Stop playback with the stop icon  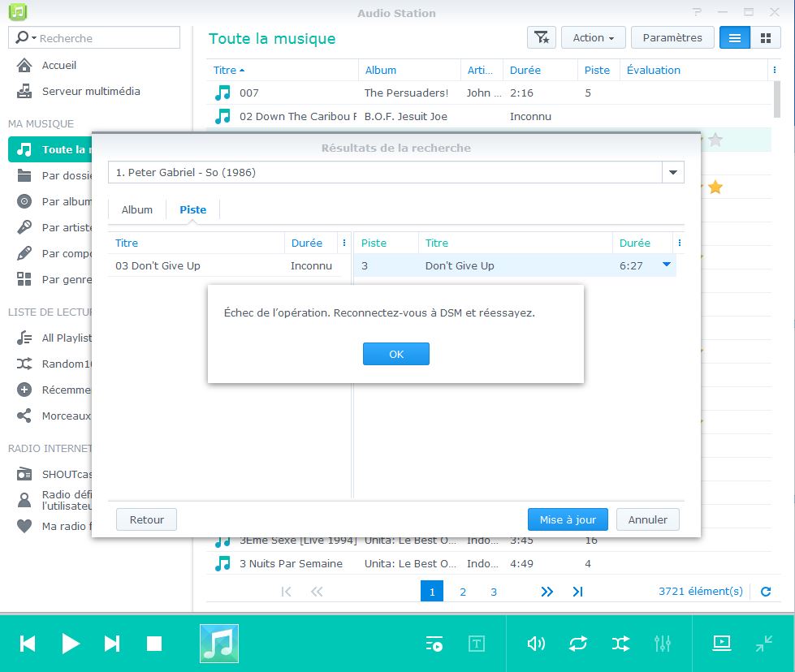click(x=154, y=644)
